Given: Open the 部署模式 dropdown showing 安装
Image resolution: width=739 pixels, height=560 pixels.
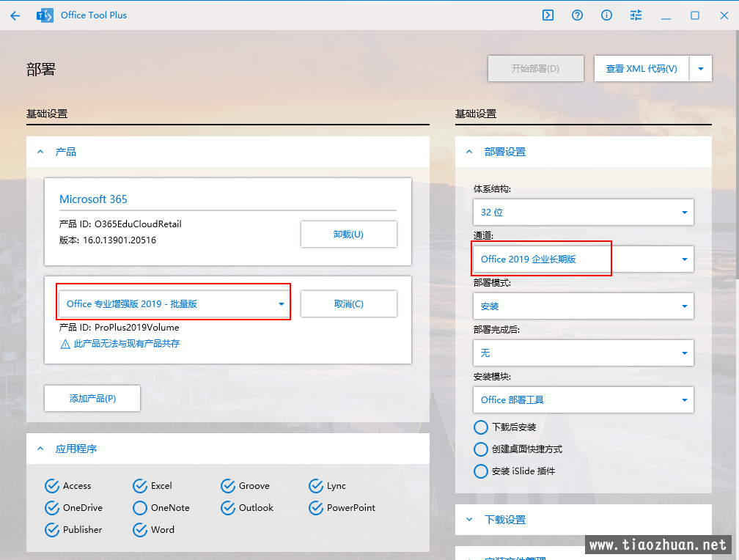Looking at the screenshot, I should click(584, 306).
